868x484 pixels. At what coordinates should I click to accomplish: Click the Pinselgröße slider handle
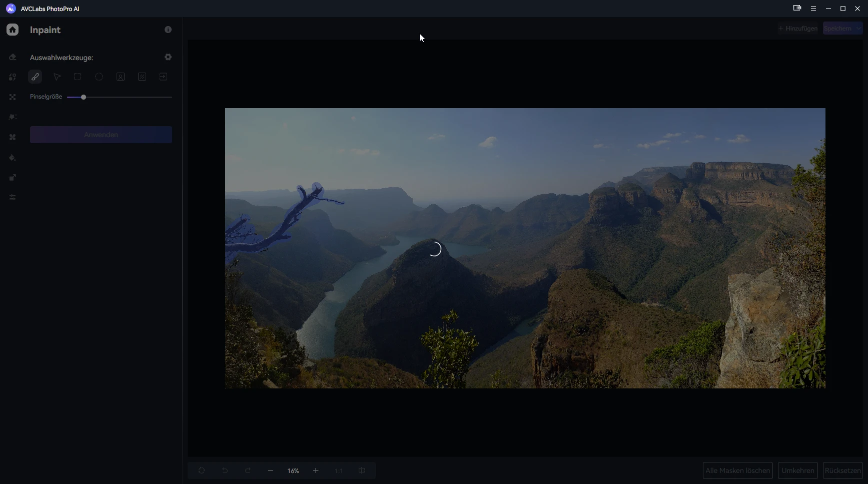click(x=84, y=97)
